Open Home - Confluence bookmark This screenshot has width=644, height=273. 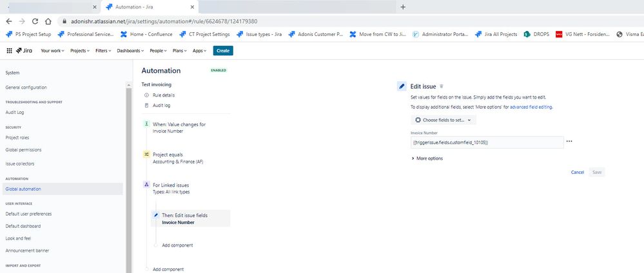tap(146, 35)
